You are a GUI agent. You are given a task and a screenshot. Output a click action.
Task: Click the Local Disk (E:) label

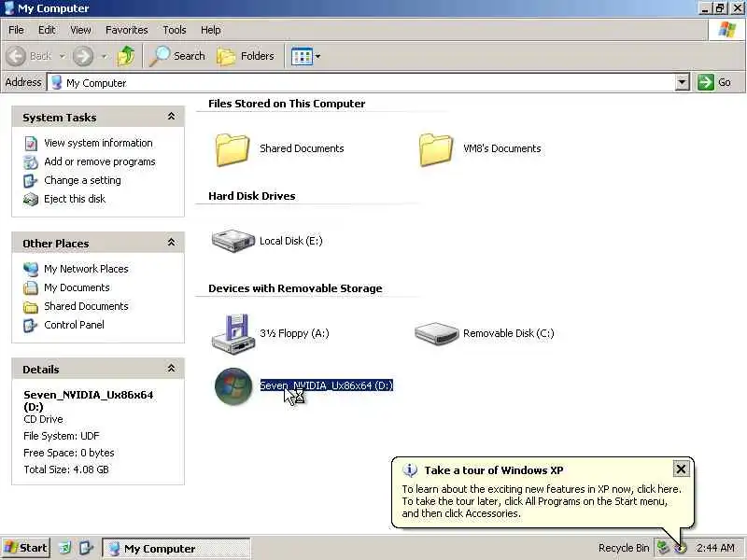tap(291, 241)
